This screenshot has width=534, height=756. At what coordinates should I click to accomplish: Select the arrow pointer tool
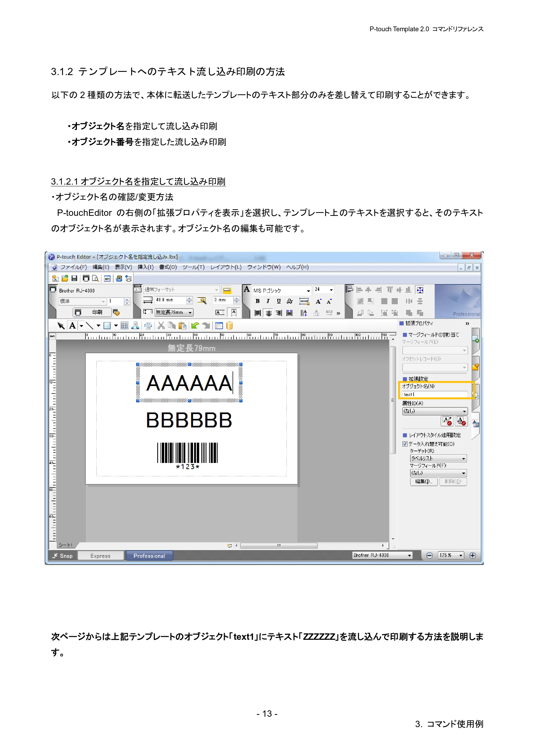[x=61, y=326]
